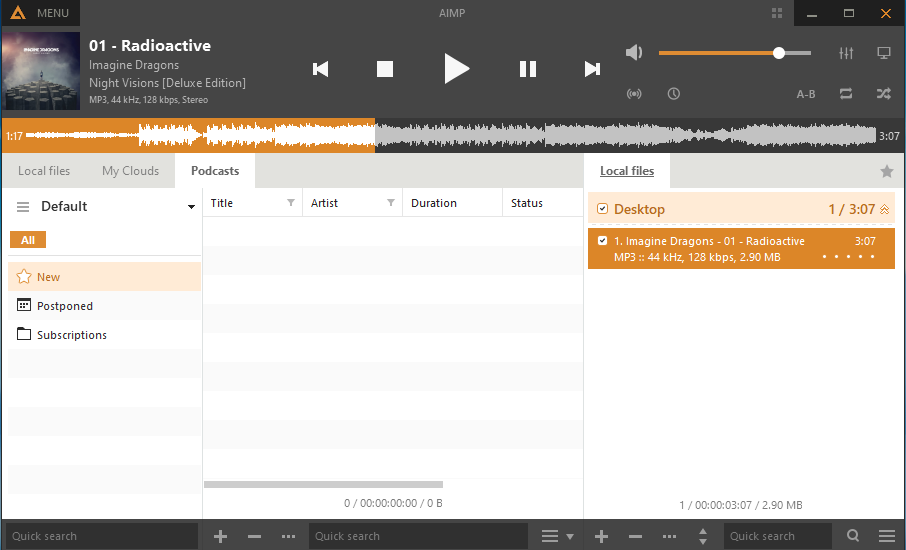The image size is (906, 550).
Task: Toggle repeat playback mode
Action: pos(846,94)
